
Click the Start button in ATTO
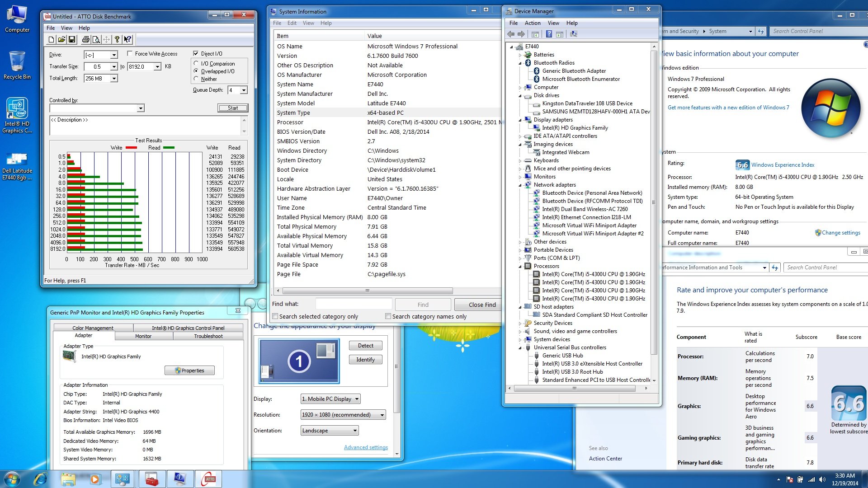coord(233,108)
